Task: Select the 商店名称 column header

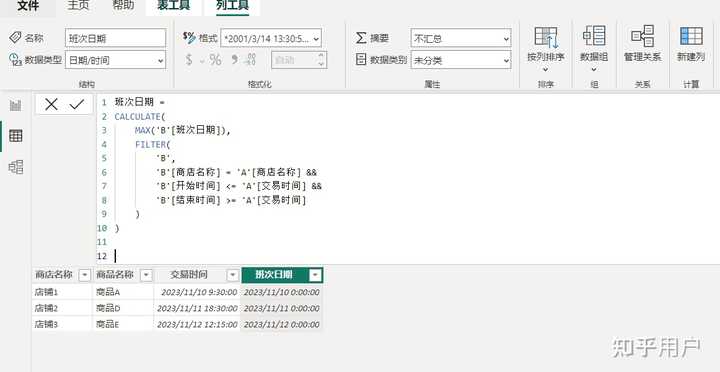Action: point(54,275)
